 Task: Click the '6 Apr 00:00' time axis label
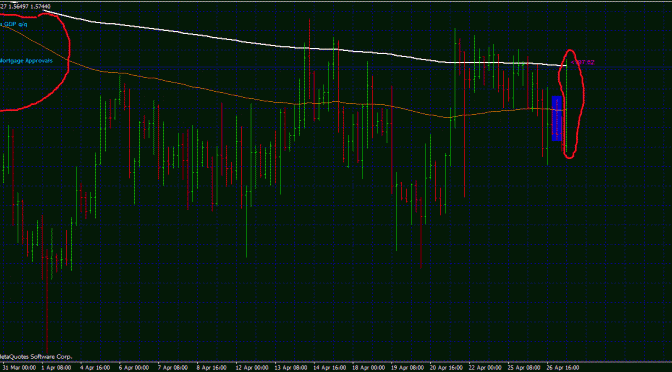click(134, 368)
